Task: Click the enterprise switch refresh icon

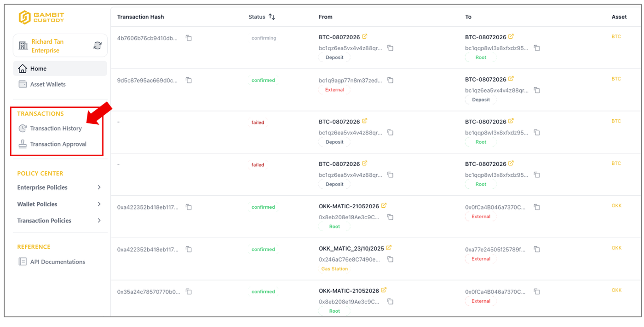Action: pos(98,46)
